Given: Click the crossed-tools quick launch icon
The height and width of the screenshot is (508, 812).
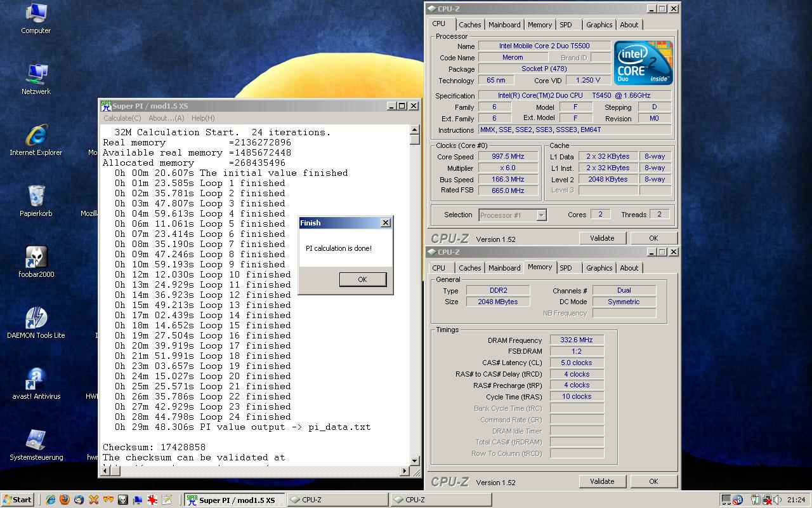Looking at the screenshot, I should [x=93, y=500].
